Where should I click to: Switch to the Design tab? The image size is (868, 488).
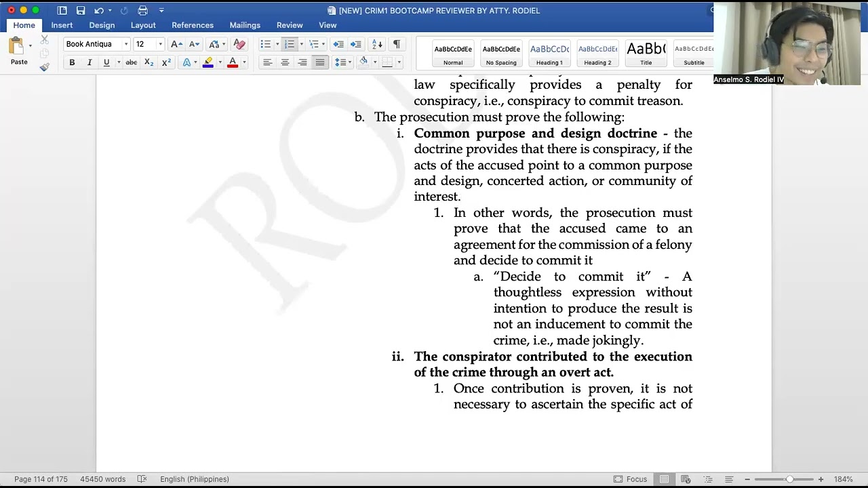click(x=102, y=25)
